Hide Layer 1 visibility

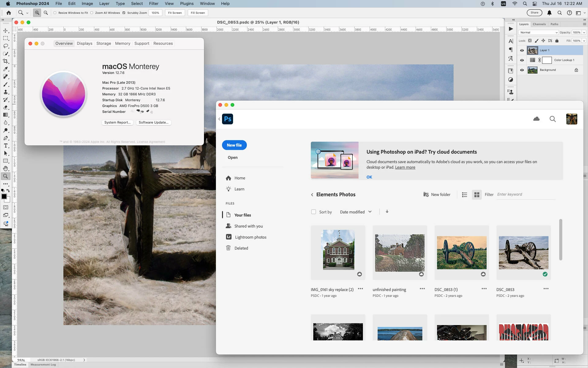(522, 50)
